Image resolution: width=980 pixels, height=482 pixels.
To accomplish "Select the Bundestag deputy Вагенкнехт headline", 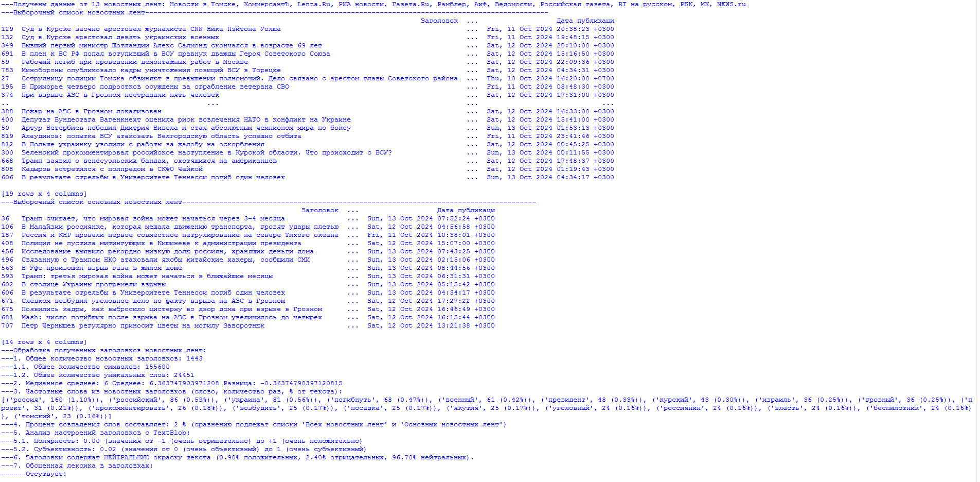I will pyautogui.click(x=186, y=119).
